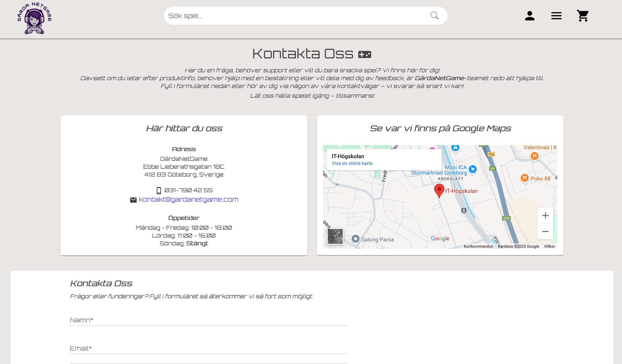Click the GårdaNetGame logo
Image resolution: width=622 pixels, height=364 pixels.
pos(34,18)
